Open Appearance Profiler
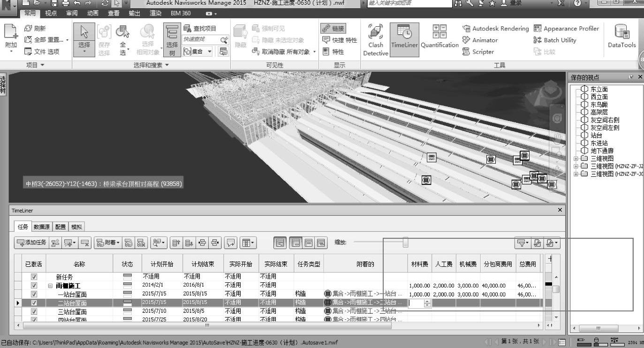The image size is (644, 348). (567, 29)
